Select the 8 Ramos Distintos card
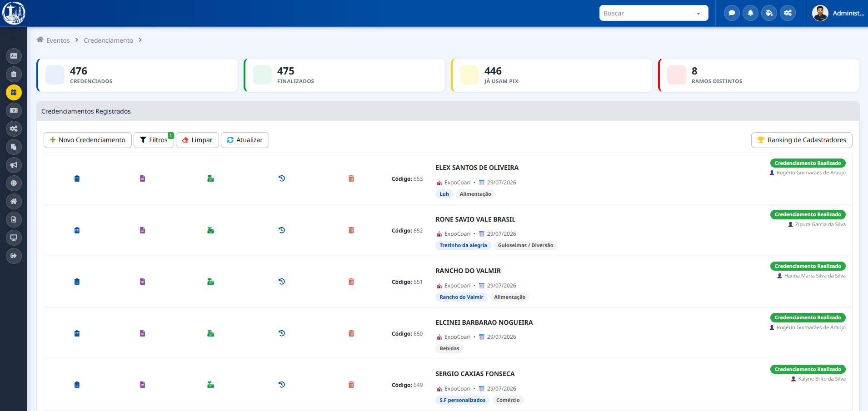Screen dimensions: 868x411 [x=759, y=75]
